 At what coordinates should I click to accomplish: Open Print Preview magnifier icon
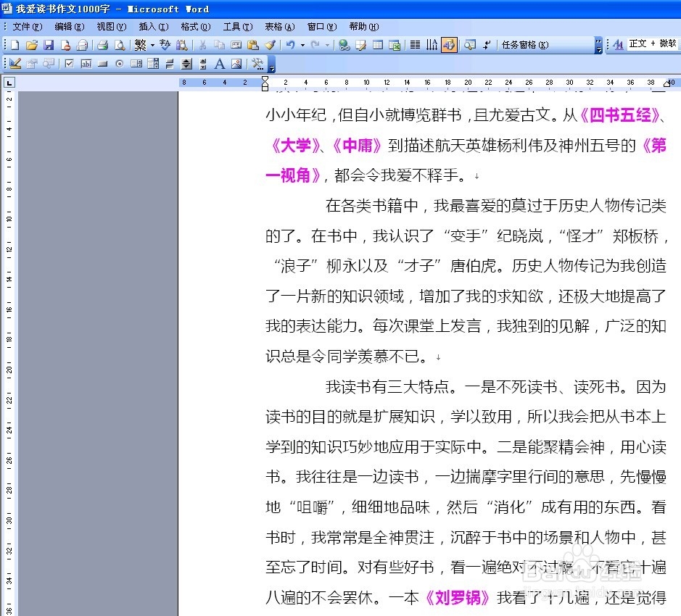click(x=120, y=45)
